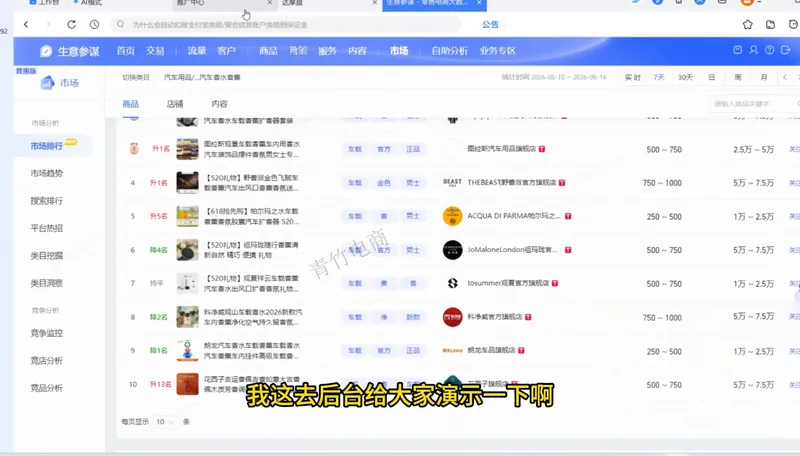Select 月 time granularity
The width and height of the screenshot is (800, 456).
click(x=764, y=78)
